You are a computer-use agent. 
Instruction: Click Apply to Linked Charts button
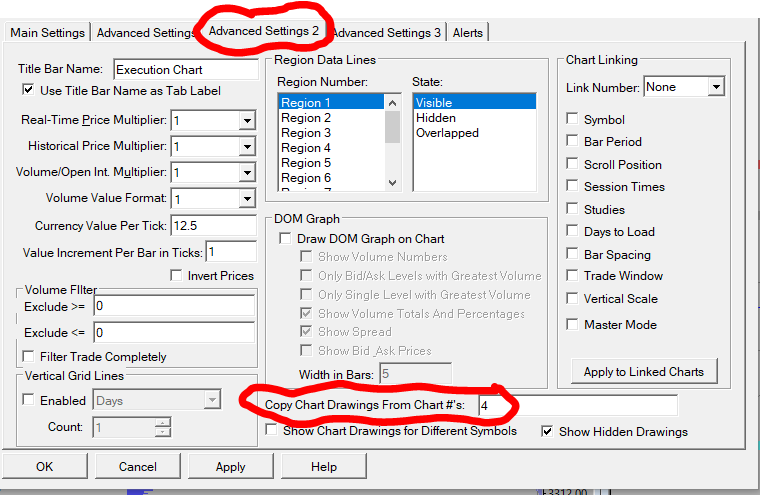coord(643,371)
